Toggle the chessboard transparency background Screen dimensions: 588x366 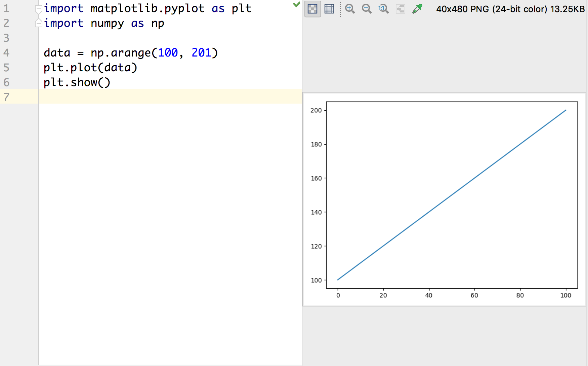tap(312, 9)
